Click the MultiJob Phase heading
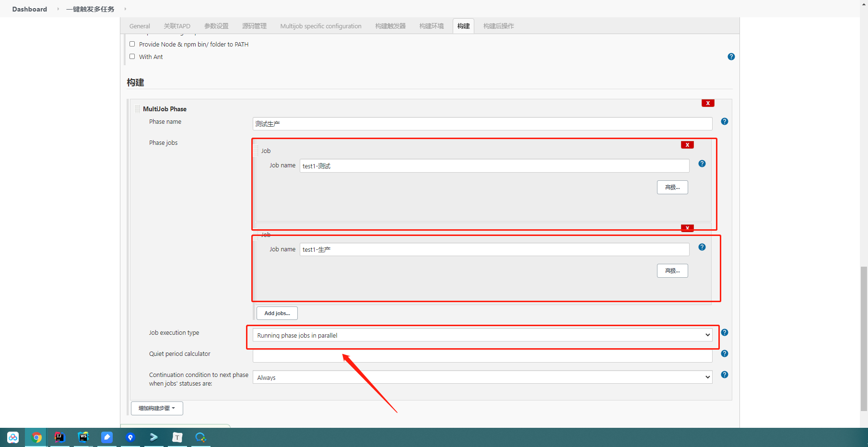868x447 pixels. (x=164, y=109)
